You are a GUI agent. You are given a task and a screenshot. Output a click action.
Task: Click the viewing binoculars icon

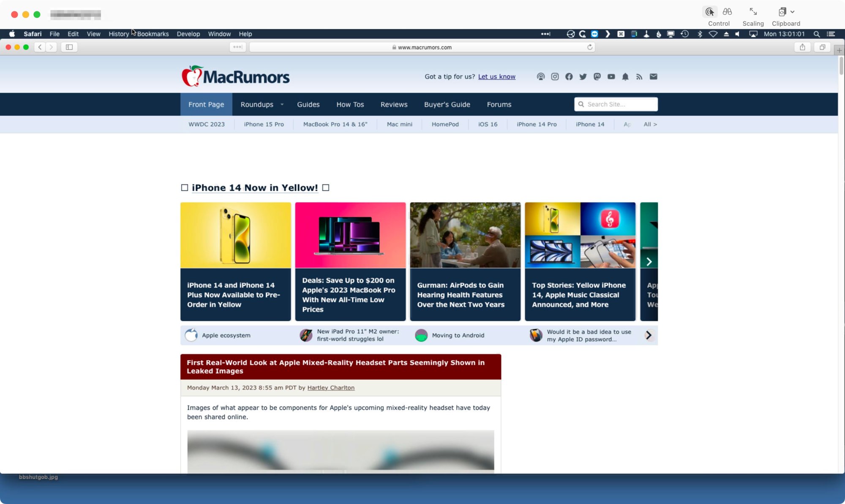pos(727,12)
